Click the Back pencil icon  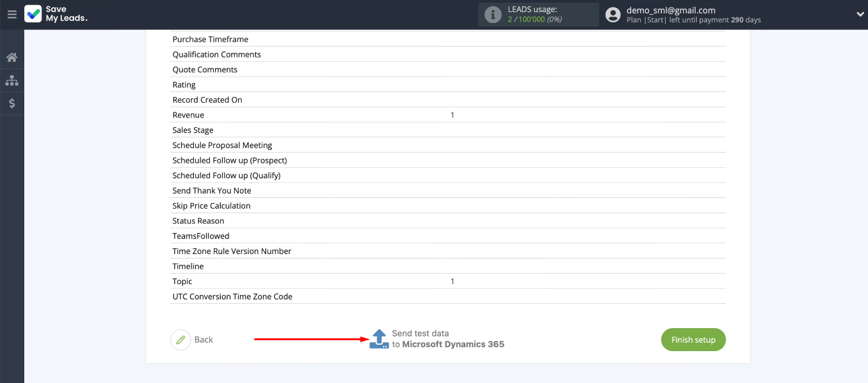point(181,340)
